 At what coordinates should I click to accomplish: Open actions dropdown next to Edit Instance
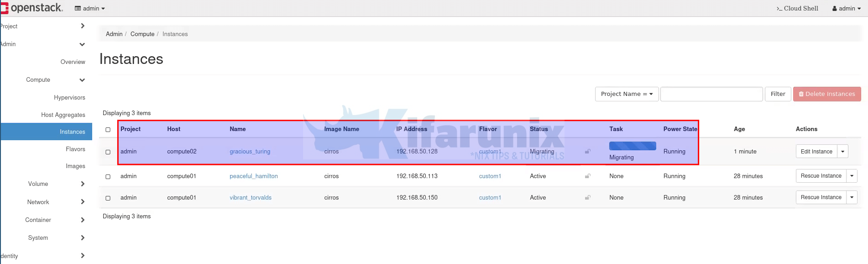point(843,152)
